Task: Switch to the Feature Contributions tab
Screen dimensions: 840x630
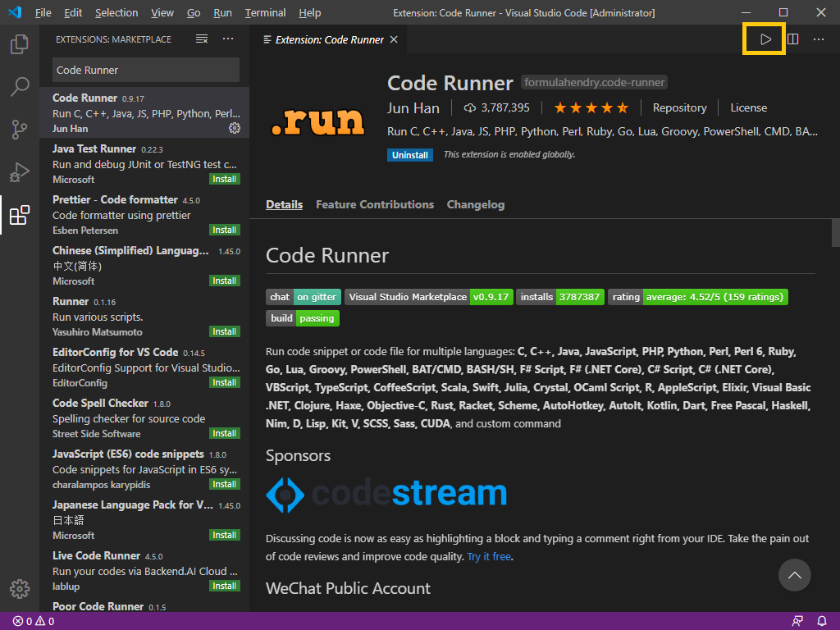Action: 374,204
